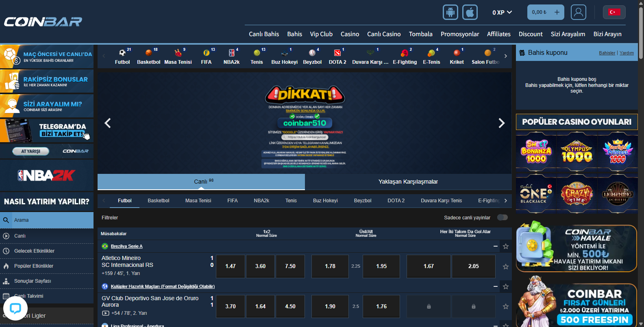Click the Popüler Etkinlikler flame icon
The width and height of the screenshot is (644, 327).
tap(6, 266)
